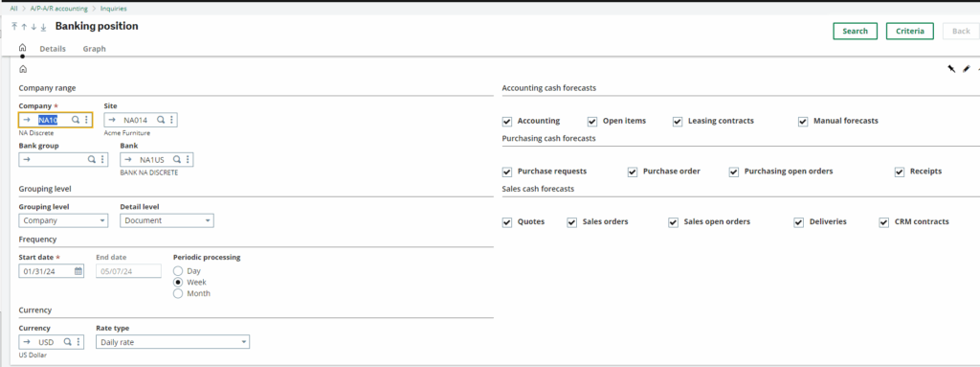Select Month periodic processing

pos(178,294)
